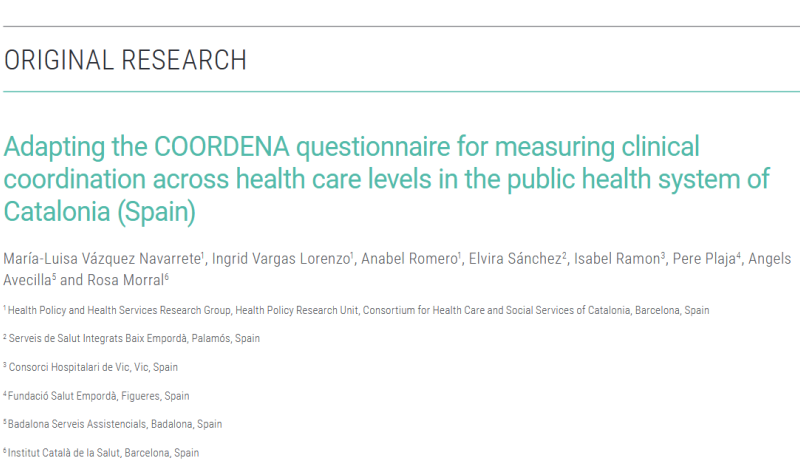The height and width of the screenshot is (475, 800).
Task: Select author Pere Plaja
Action: [704, 259]
